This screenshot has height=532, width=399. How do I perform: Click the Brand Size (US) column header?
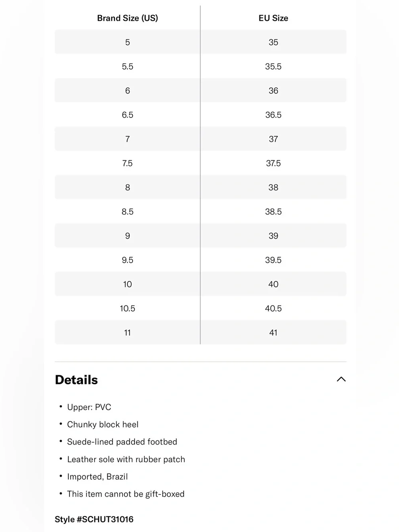click(x=127, y=18)
